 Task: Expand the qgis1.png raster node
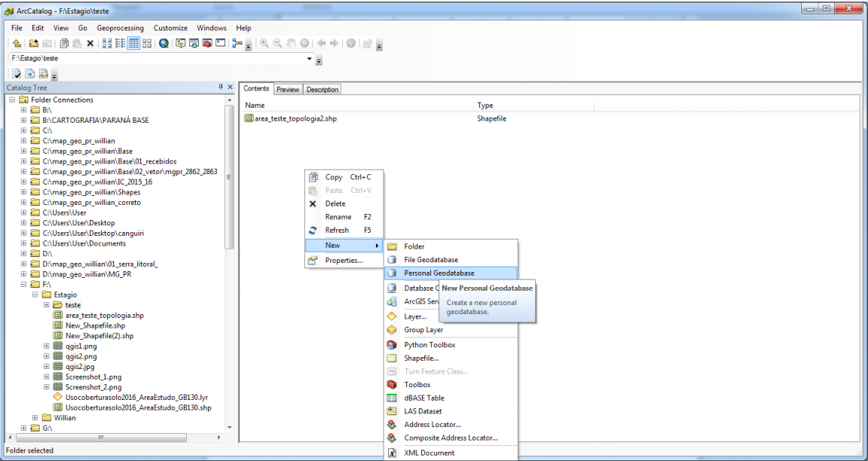pyautogui.click(x=47, y=346)
